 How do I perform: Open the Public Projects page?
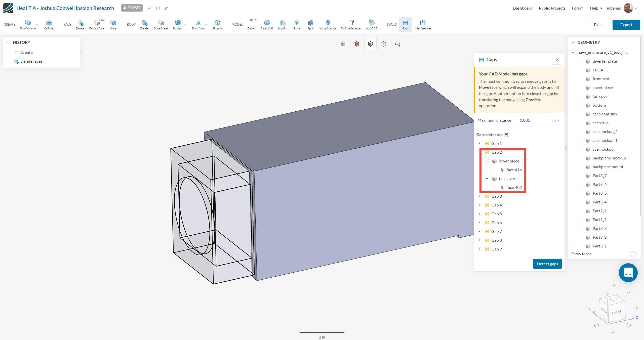552,8
